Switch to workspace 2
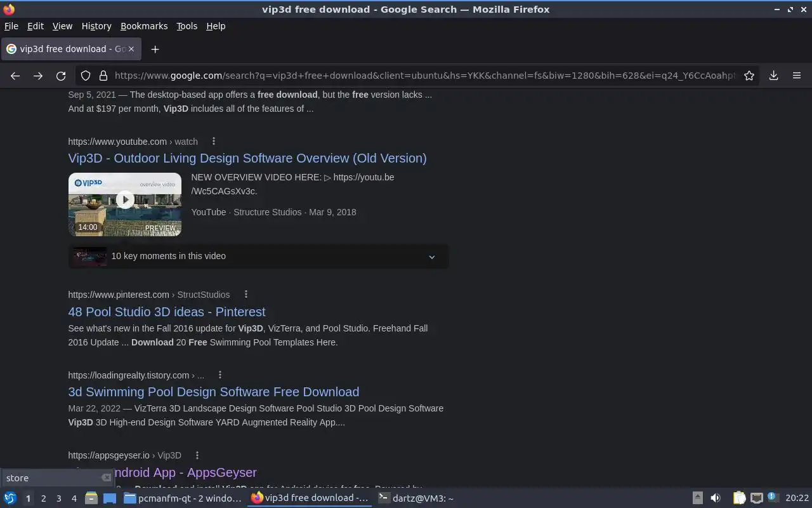This screenshot has height=508, width=812. [43, 498]
